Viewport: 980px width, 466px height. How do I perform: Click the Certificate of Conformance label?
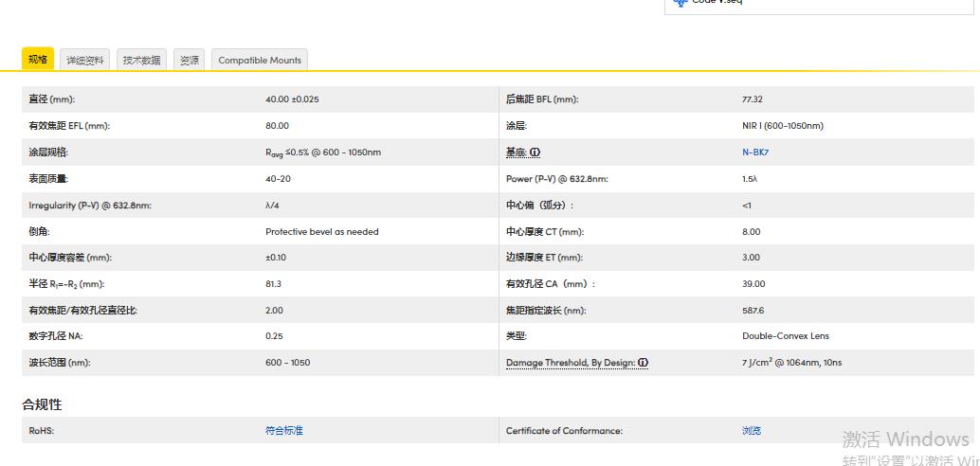pyautogui.click(x=564, y=431)
